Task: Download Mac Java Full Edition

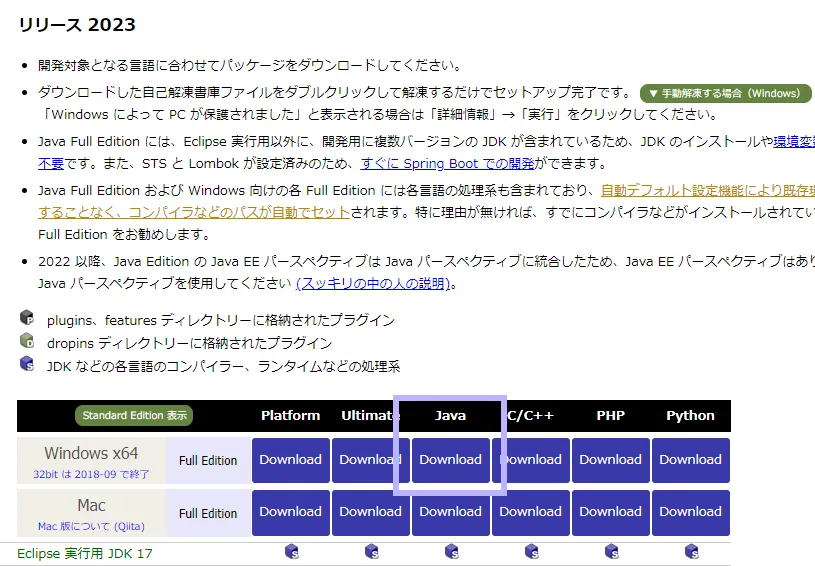Action: click(x=451, y=512)
